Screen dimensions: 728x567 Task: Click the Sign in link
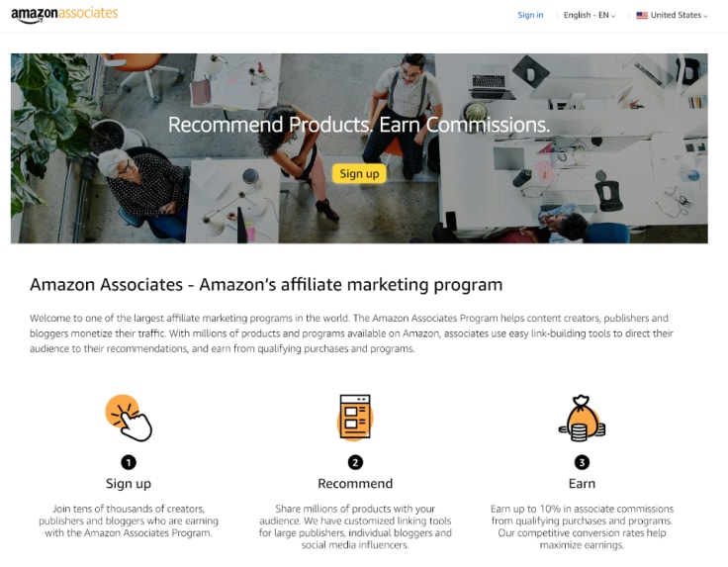pos(530,15)
